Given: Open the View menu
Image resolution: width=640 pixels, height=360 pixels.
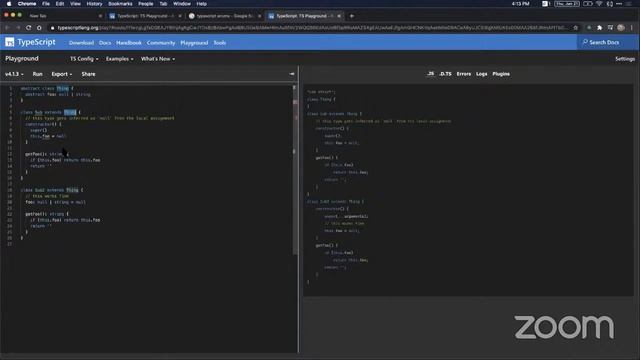Looking at the screenshot, I should [x=76, y=4].
